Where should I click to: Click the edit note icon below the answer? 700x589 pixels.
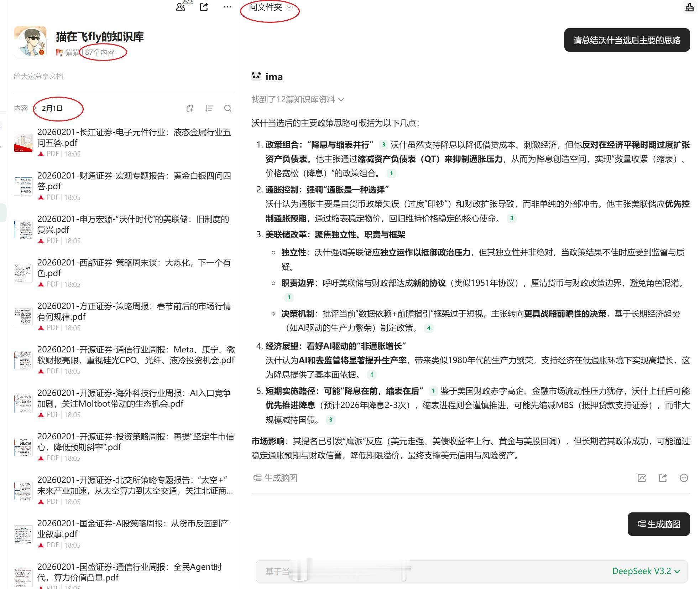pos(642,478)
